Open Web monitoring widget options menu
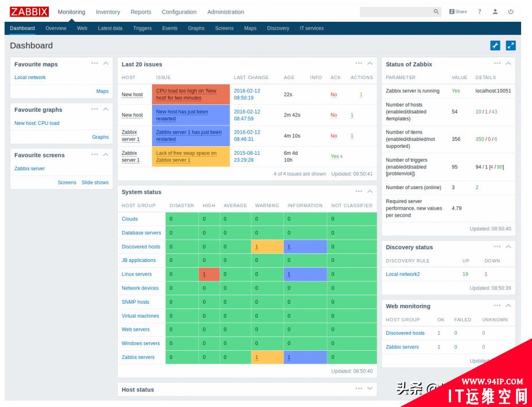 [x=497, y=306]
